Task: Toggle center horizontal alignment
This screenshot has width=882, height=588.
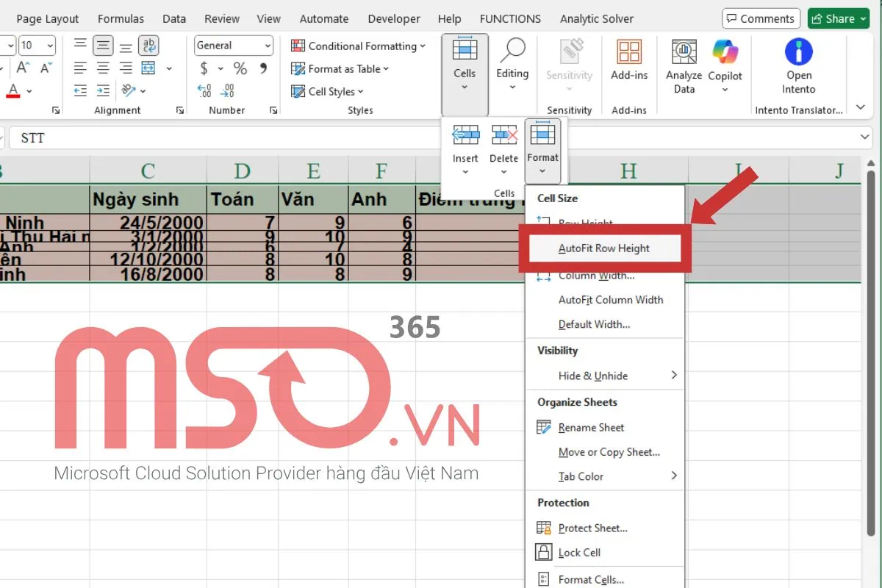Action: 103,68
